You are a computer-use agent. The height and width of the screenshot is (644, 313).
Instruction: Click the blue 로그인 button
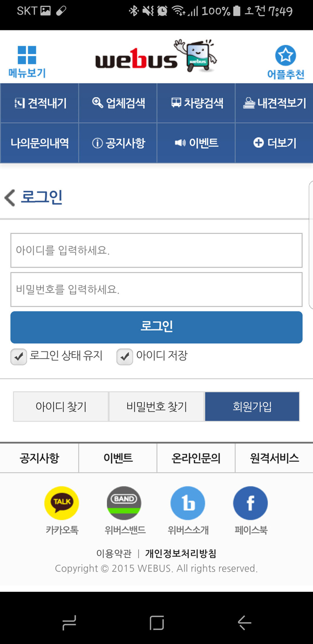click(x=156, y=327)
